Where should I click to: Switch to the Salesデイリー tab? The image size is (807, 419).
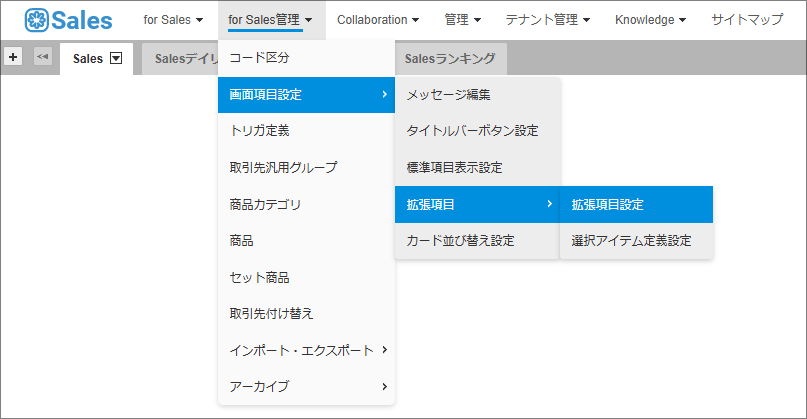180,59
